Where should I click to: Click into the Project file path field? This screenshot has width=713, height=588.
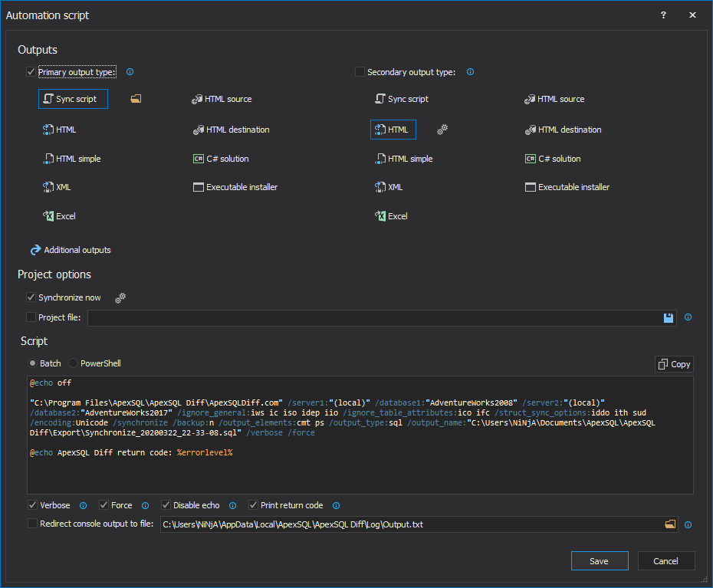tap(374, 317)
